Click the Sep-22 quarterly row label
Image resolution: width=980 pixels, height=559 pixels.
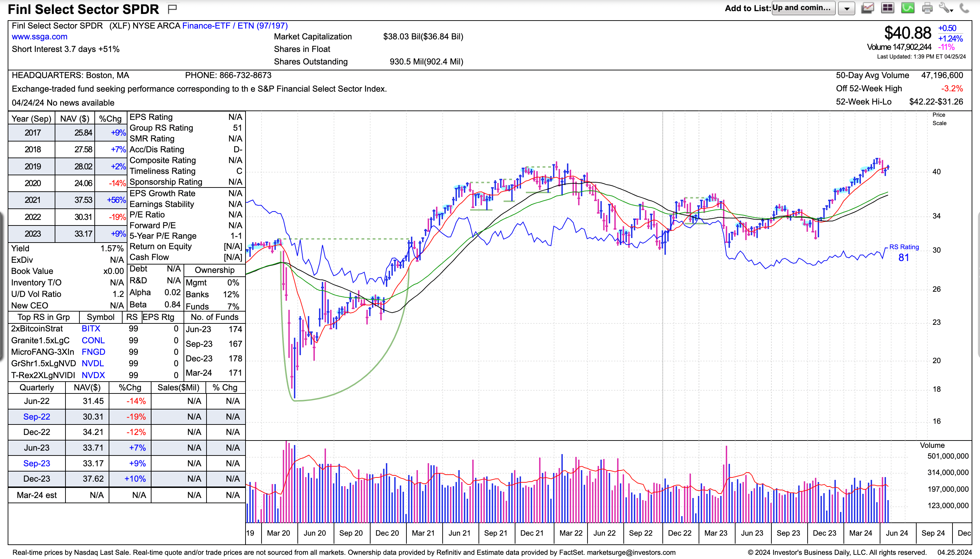pos(37,417)
